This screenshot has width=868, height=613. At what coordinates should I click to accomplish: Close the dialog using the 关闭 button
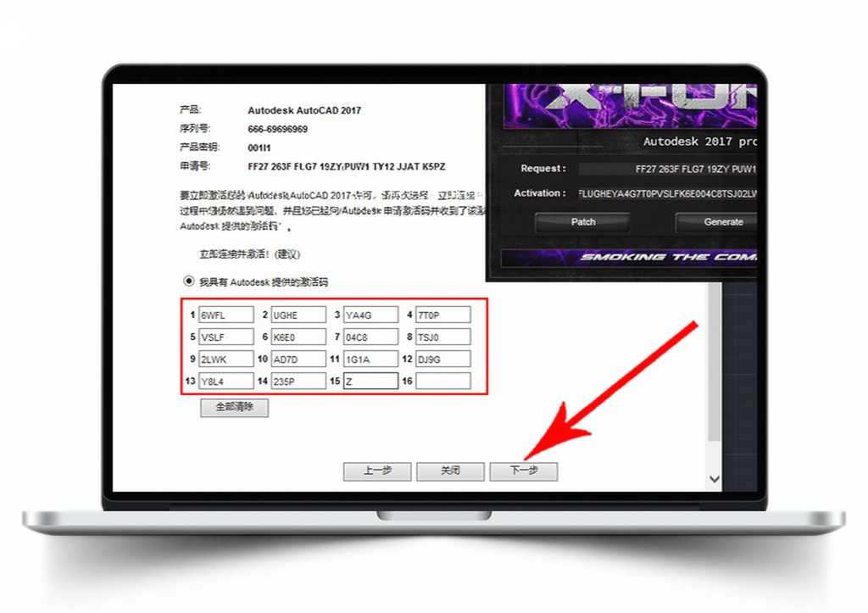450,471
